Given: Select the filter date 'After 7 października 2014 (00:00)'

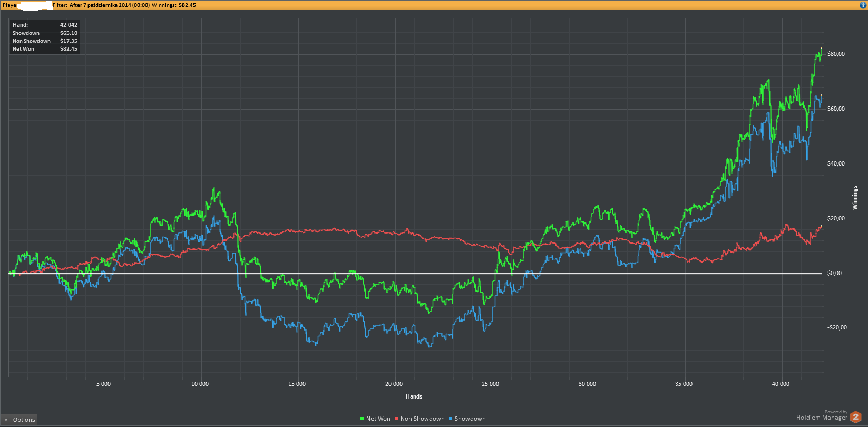Looking at the screenshot, I should (x=110, y=5).
